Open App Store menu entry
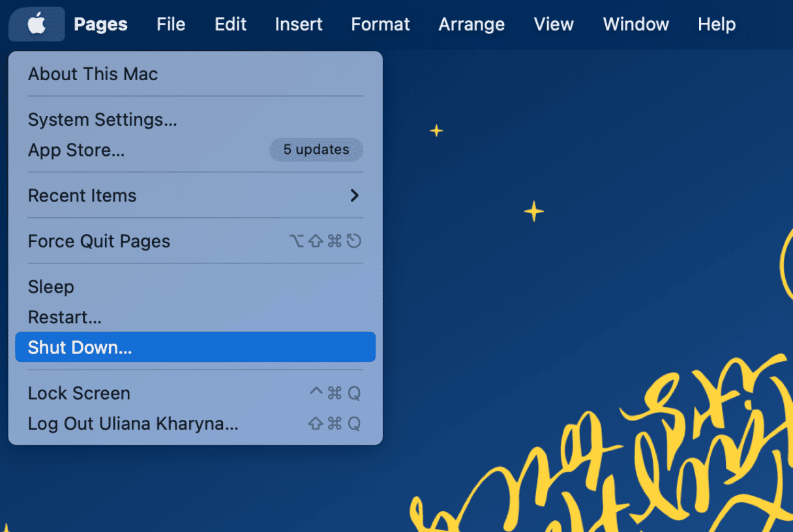This screenshot has height=532, width=793. click(195, 150)
